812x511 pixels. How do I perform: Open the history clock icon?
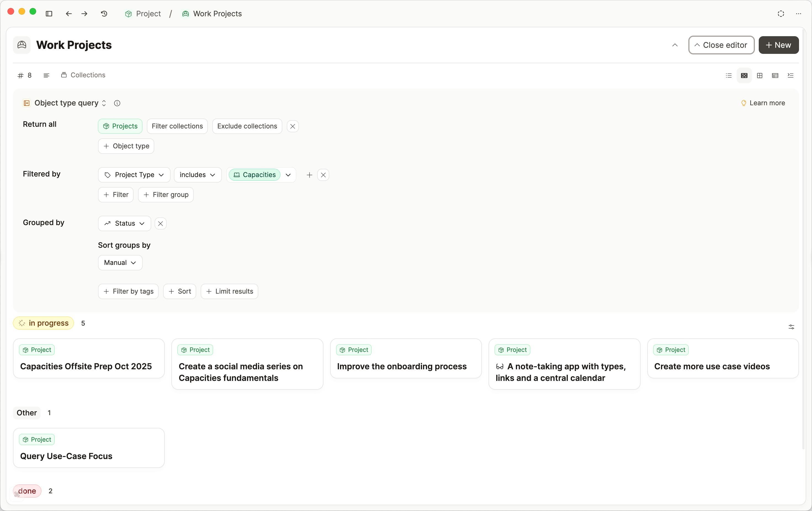coord(104,14)
